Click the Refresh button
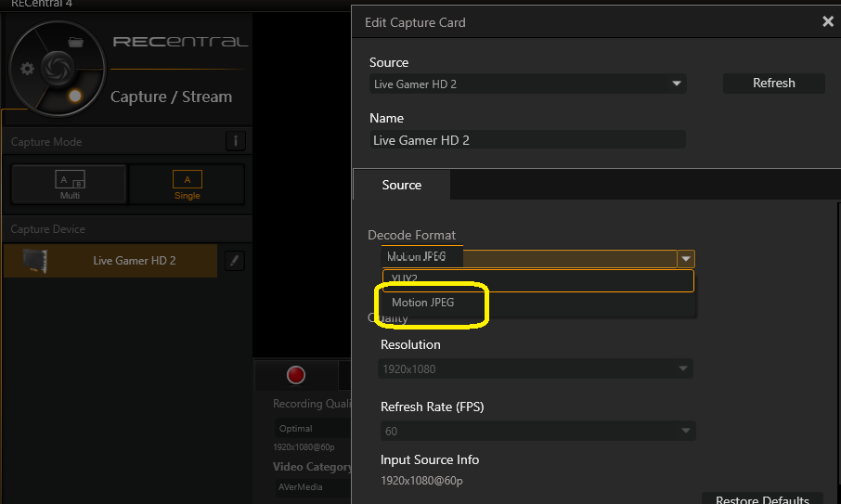The image size is (841, 504). pyautogui.click(x=773, y=84)
